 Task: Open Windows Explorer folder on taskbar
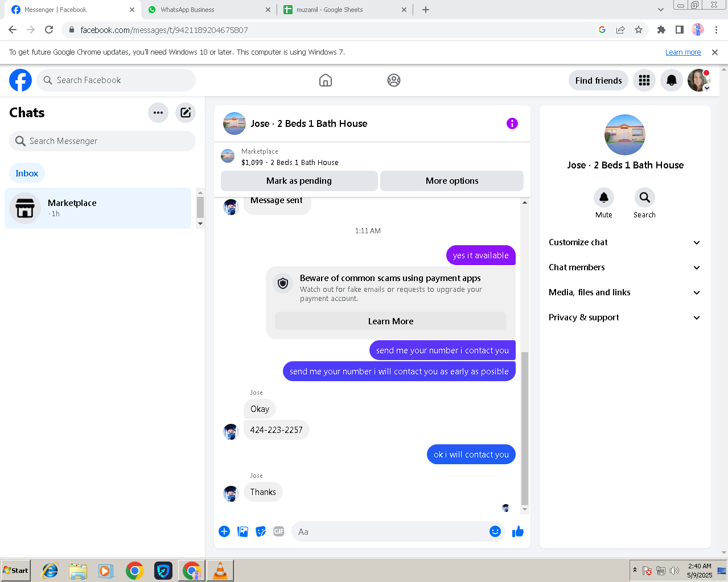pyautogui.click(x=78, y=571)
